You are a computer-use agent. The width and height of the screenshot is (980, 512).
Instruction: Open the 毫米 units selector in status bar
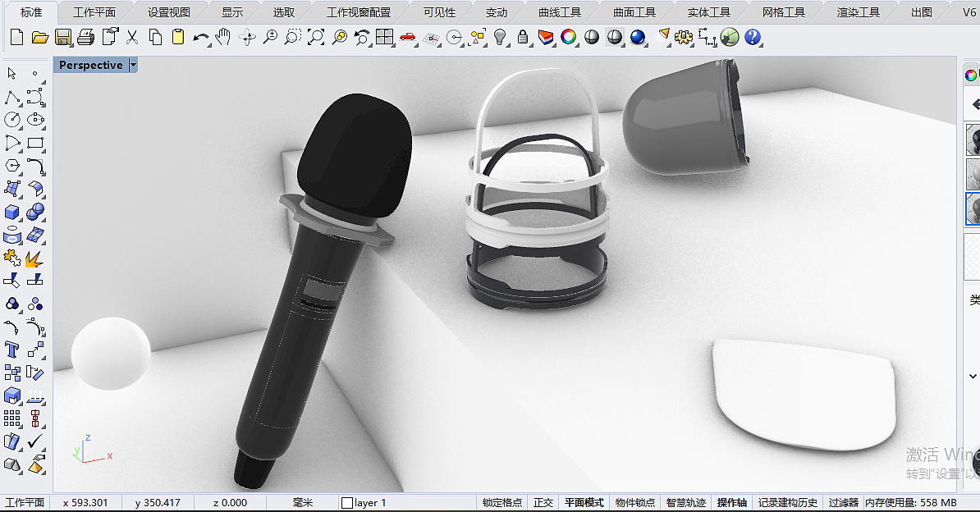pyautogui.click(x=303, y=502)
